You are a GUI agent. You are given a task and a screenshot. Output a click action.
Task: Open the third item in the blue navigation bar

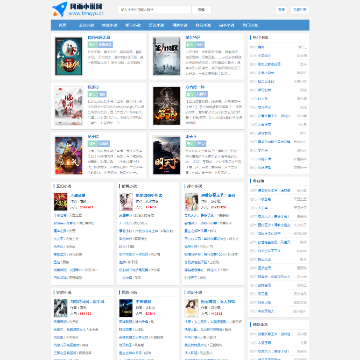coord(109,25)
